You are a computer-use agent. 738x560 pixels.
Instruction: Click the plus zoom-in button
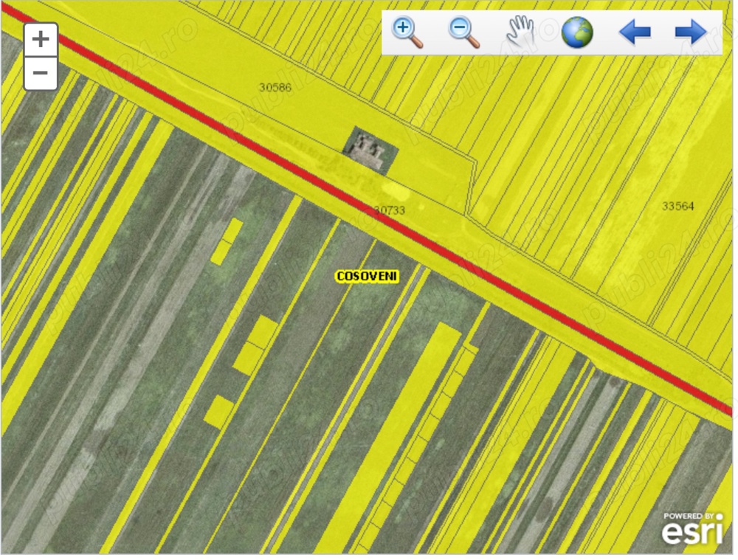[41, 40]
